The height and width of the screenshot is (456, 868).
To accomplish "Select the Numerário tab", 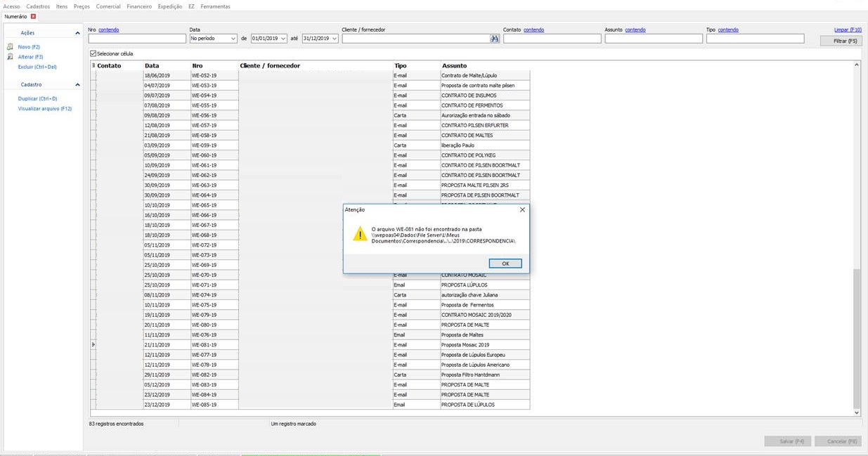I will pyautogui.click(x=16, y=16).
